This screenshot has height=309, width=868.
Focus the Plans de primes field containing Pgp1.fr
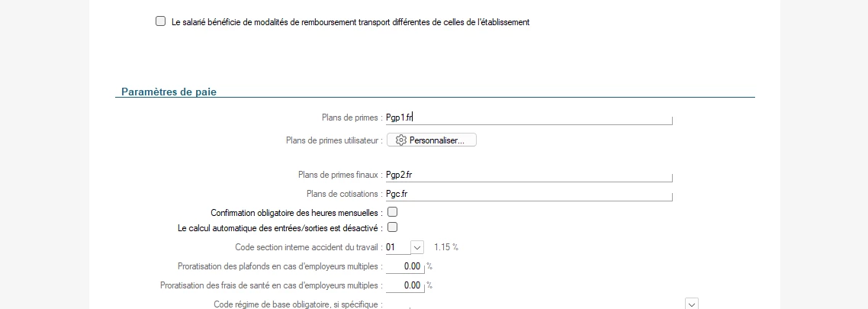(528, 117)
